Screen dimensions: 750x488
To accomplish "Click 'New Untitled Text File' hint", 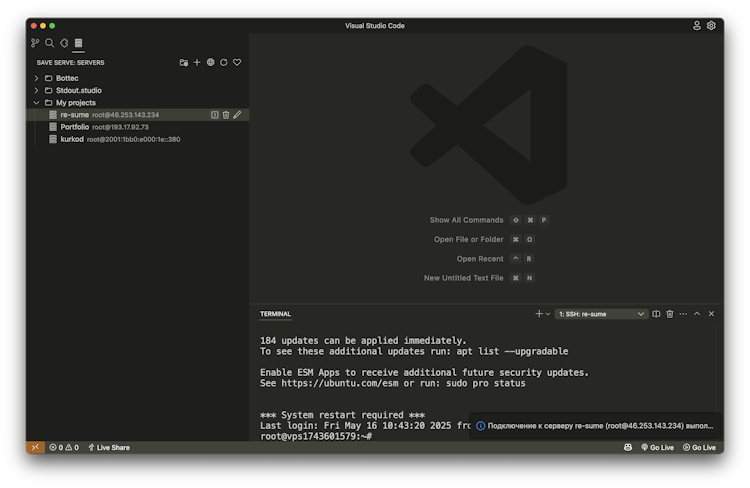I will pos(463,278).
